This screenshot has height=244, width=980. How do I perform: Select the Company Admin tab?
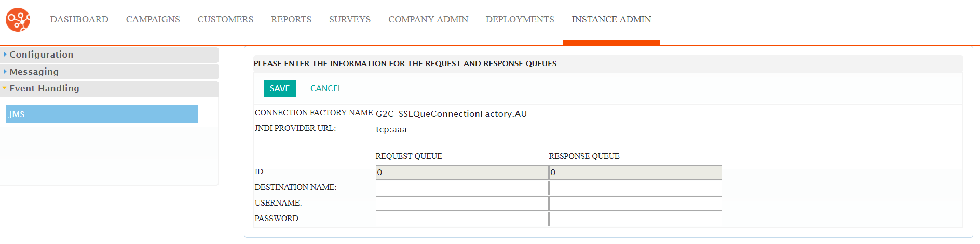tap(428, 20)
